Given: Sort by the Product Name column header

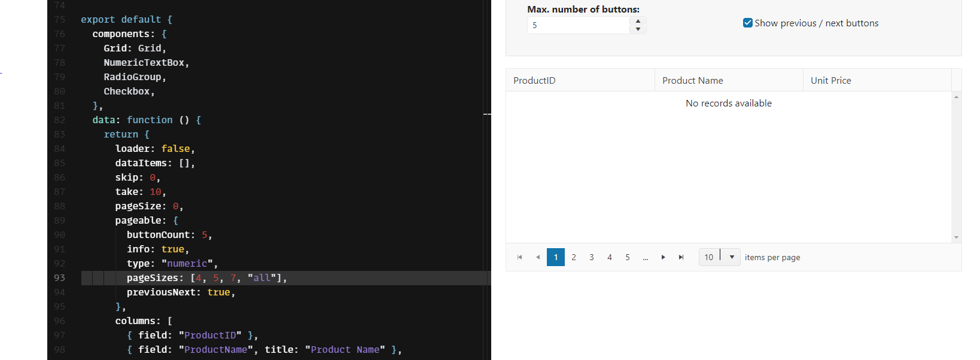Looking at the screenshot, I should [x=692, y=80].
